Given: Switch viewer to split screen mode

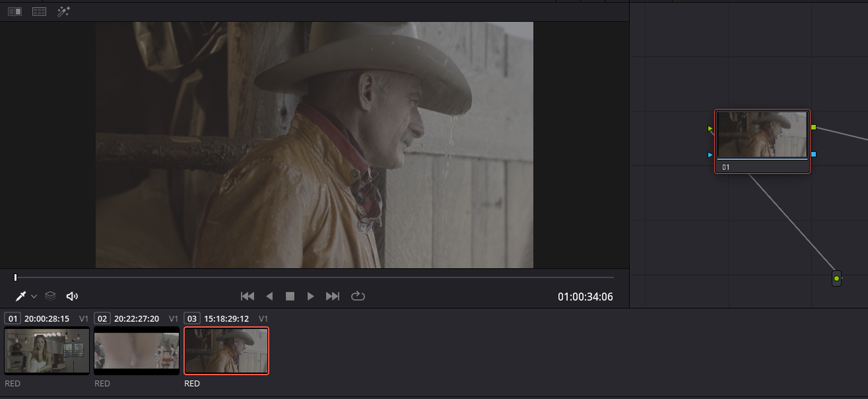Looking at the screenshot, I should point(39,12).
